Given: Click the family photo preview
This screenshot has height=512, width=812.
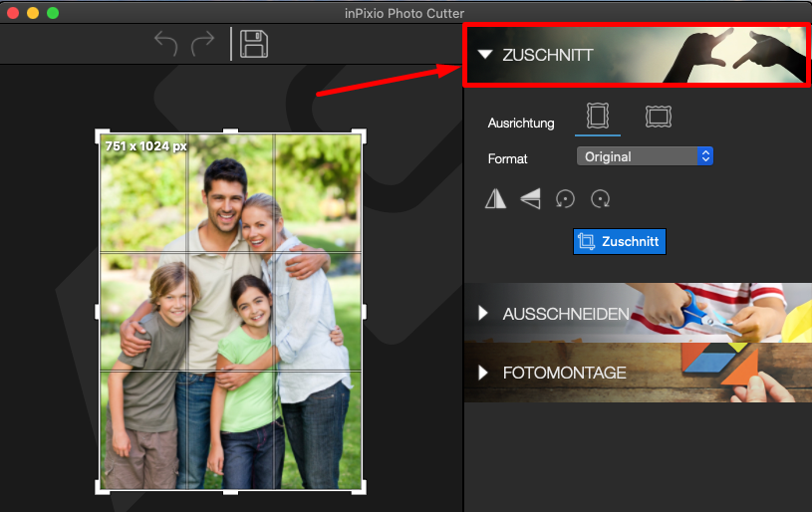Looking at the screenshot, I should pyautogui.click(x=230, y=312).
